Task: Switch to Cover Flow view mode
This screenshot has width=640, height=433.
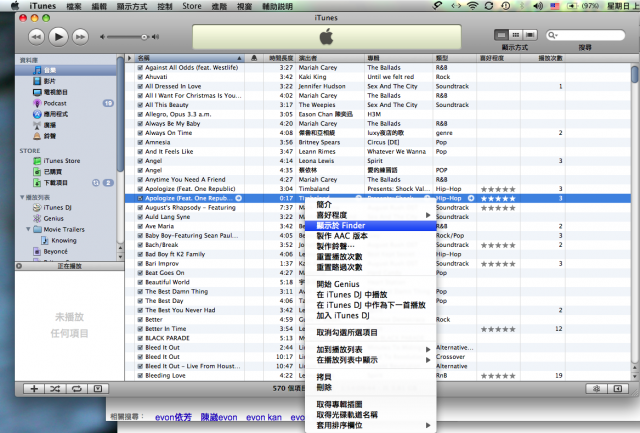Action: (530, 35)
